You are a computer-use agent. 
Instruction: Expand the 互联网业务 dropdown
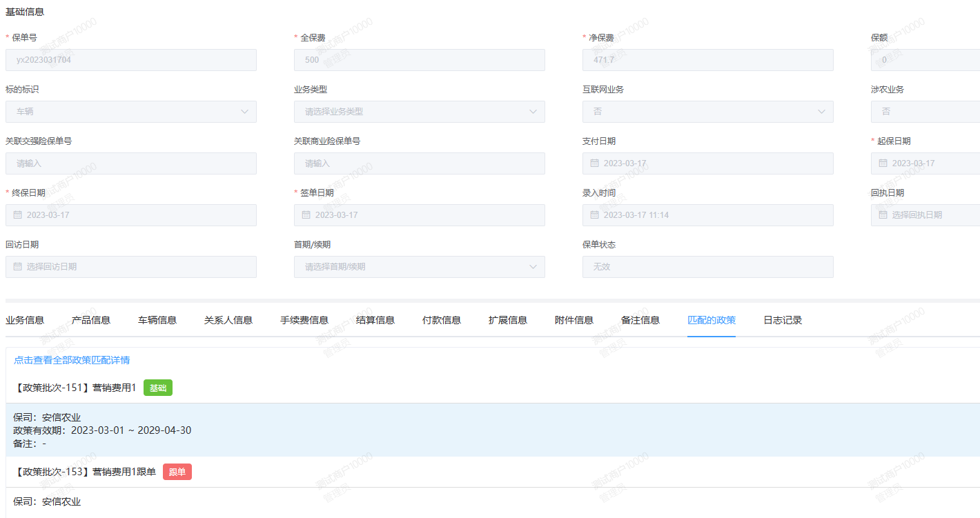pos(821,112)
